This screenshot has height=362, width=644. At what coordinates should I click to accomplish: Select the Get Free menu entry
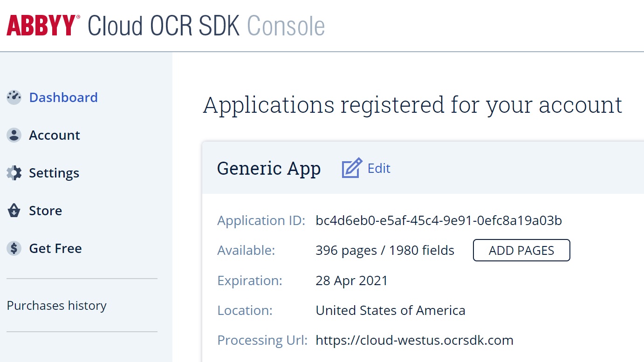coord(55,248)
